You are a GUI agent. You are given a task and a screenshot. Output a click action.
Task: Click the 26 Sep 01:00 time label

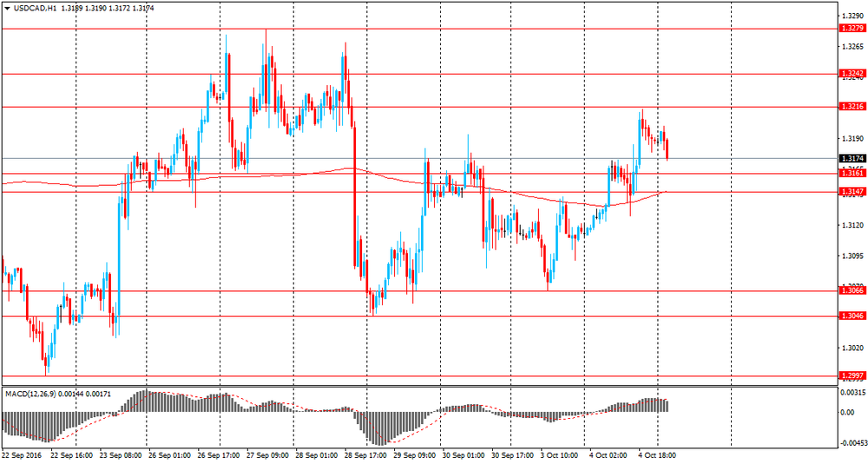point(170,455)
